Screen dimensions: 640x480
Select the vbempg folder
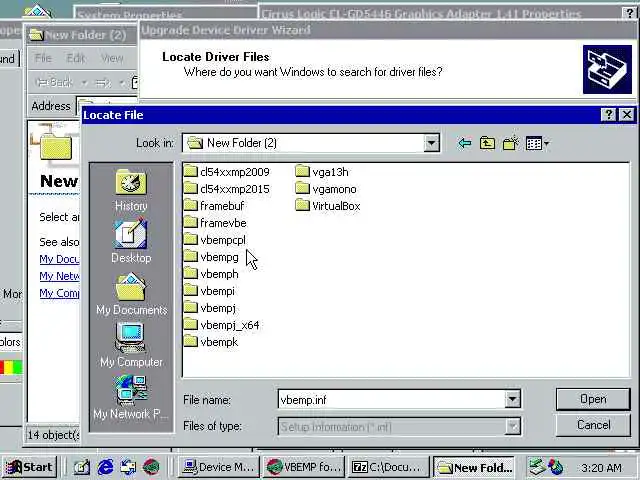tap(211, 257)
